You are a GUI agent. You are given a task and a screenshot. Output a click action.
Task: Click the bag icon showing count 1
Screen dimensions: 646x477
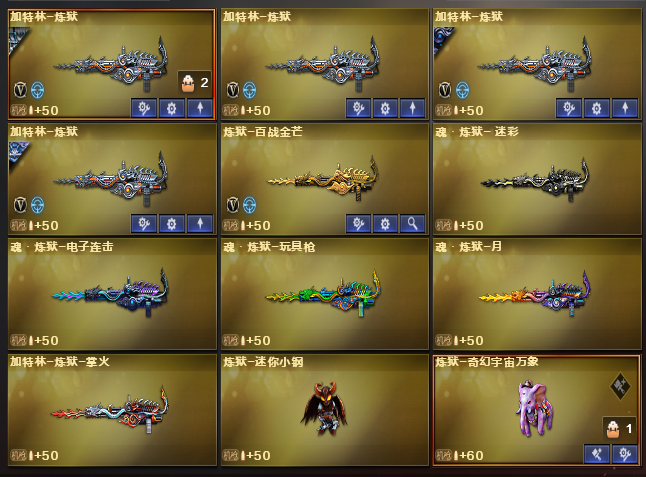[613, 429]
